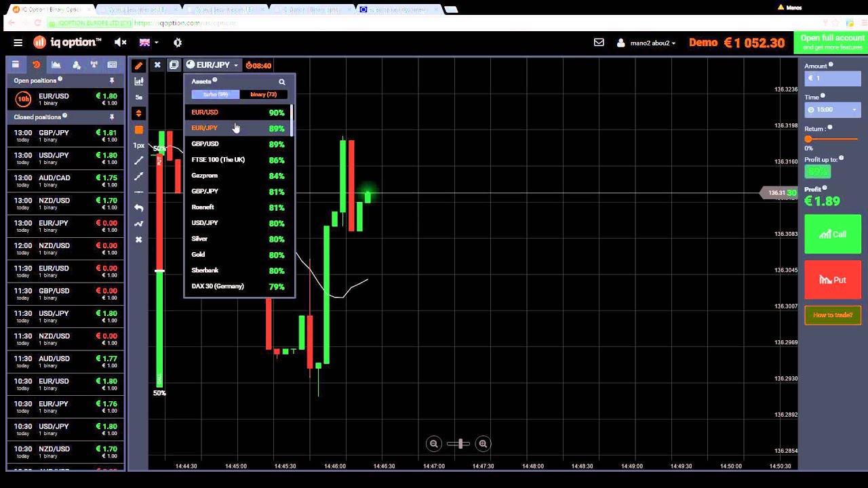
Task: Open the How to trade? link
Action: 833,315
